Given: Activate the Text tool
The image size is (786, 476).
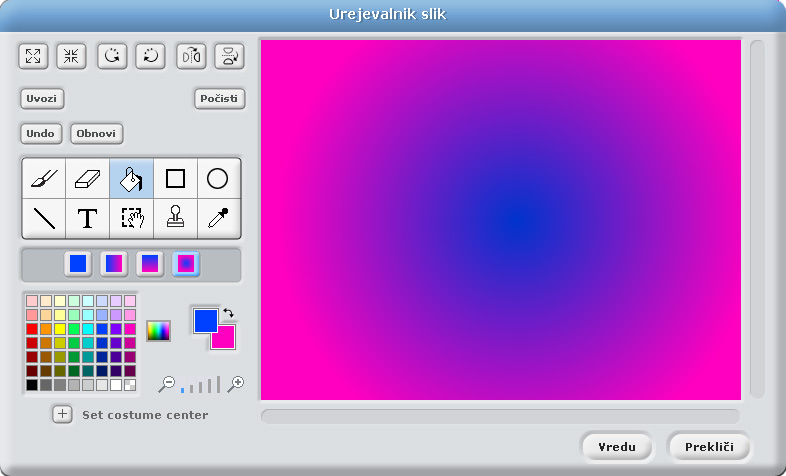Looking at the screenshot, I should (88, 218).
